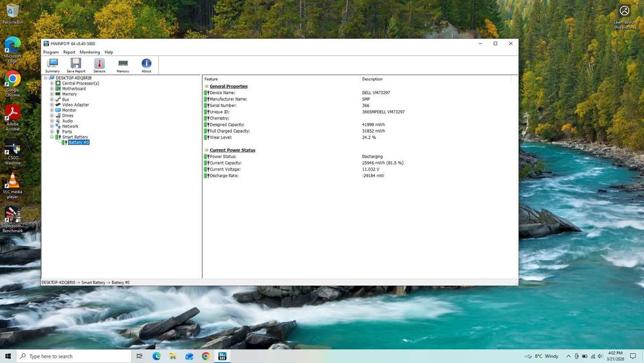Open the Program menu
The height and width of the screenshot is (363, 644).
tap(51, 52)
